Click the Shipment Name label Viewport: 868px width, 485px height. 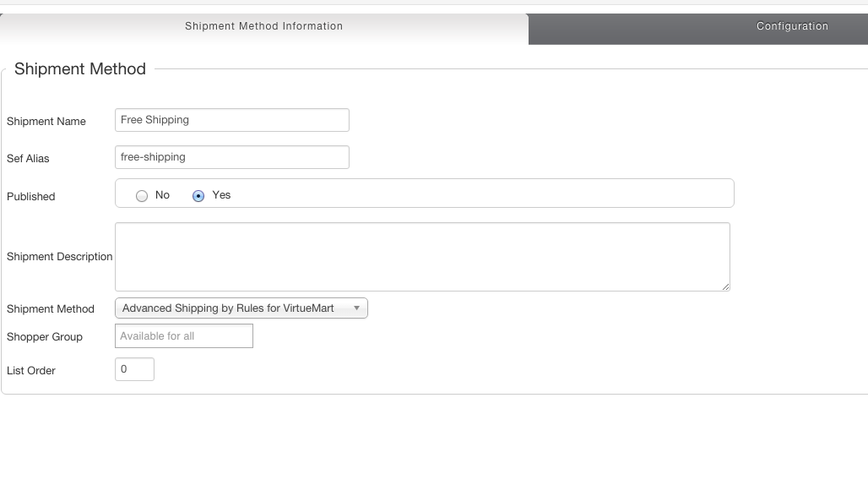(46, 122)
